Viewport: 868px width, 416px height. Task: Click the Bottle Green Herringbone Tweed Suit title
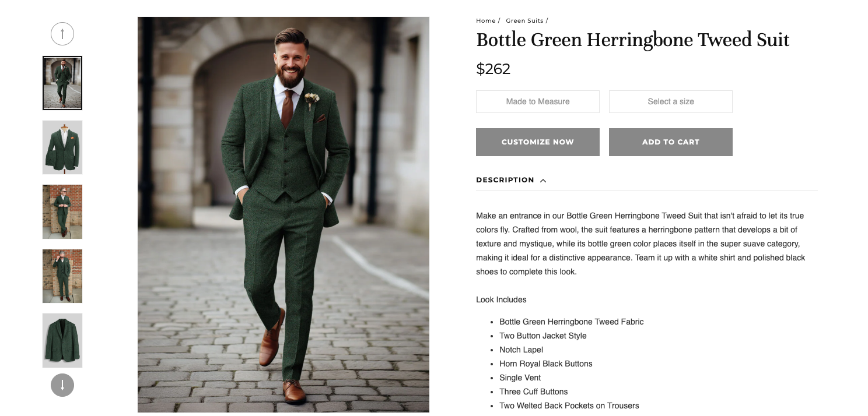632,40
